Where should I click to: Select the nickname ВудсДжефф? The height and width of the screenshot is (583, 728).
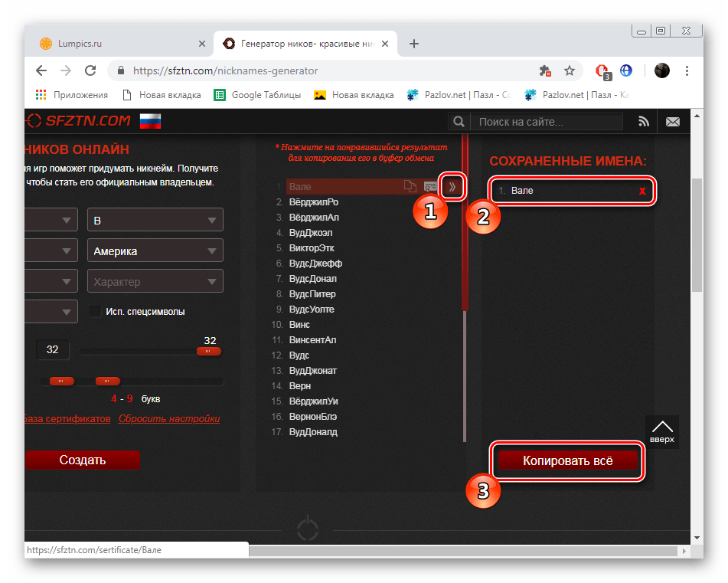click(x=315, y=264)
